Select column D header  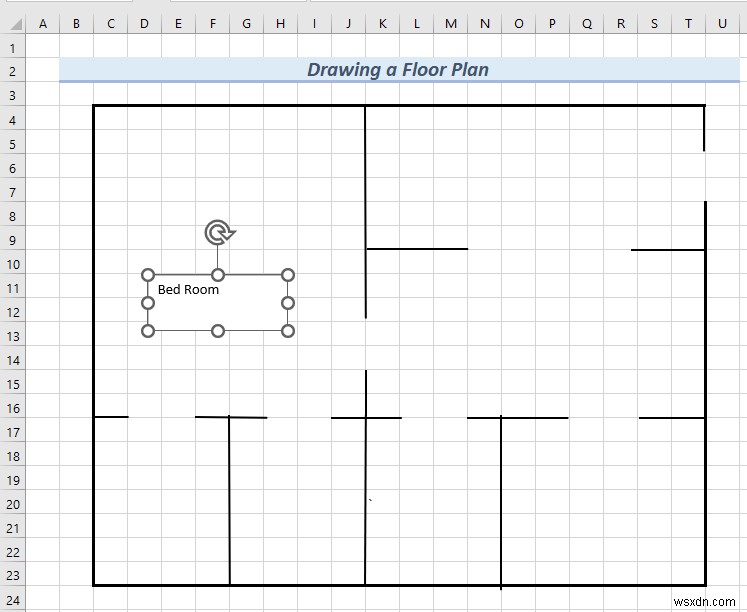click(144, 24)
